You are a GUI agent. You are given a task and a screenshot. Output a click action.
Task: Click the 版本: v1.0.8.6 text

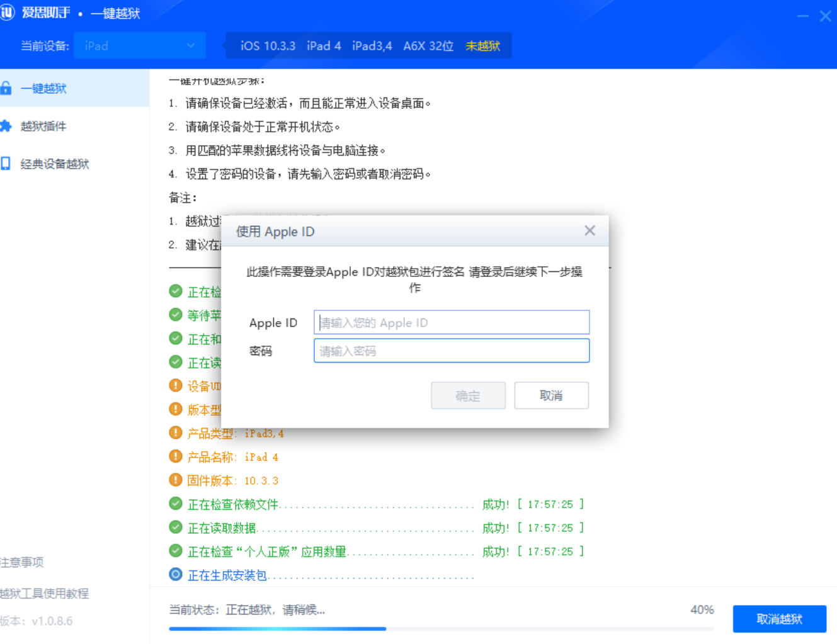pos(37,621)
